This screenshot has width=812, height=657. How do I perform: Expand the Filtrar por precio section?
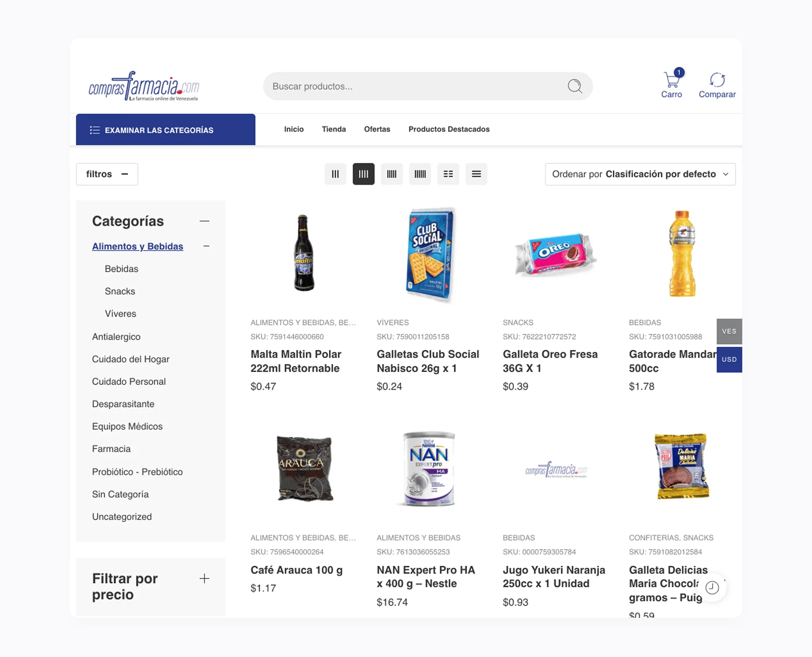tap(204, 578)
